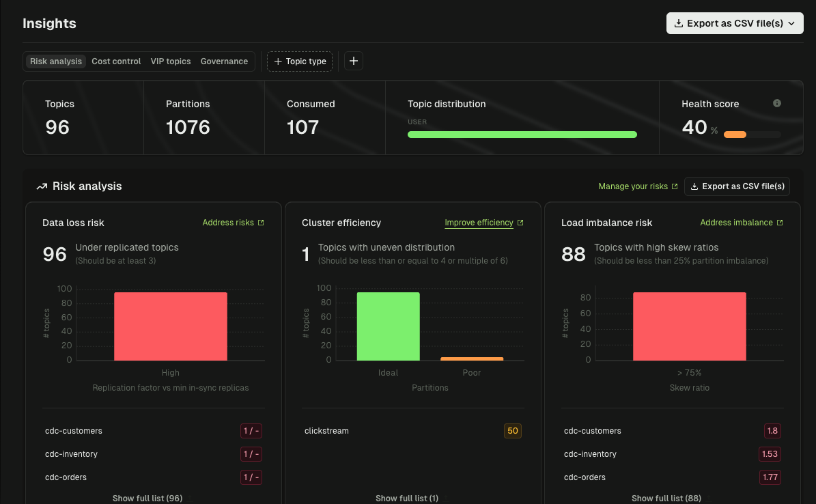Click the trending arrow icon beside Risk analysis

(x=42, y=186)
